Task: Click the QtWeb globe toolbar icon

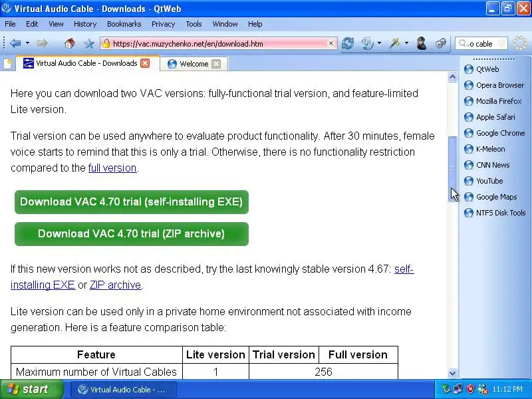Action: tap(368, 43)
